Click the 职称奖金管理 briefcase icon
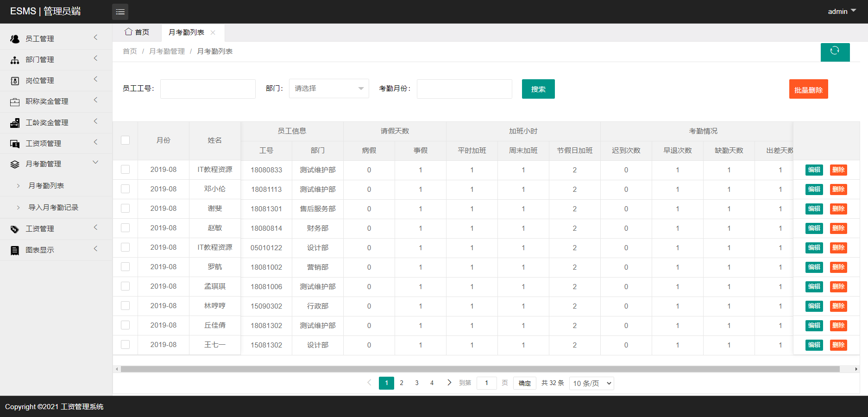The height and width of the screenshot is (417, 868). pyautogui.click(x=15, y=101)
